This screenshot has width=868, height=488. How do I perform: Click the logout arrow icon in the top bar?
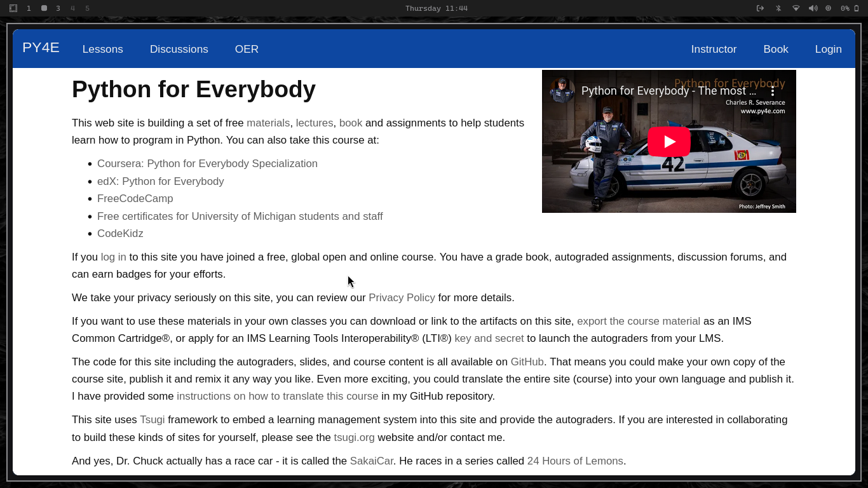[x=760, y=8]
